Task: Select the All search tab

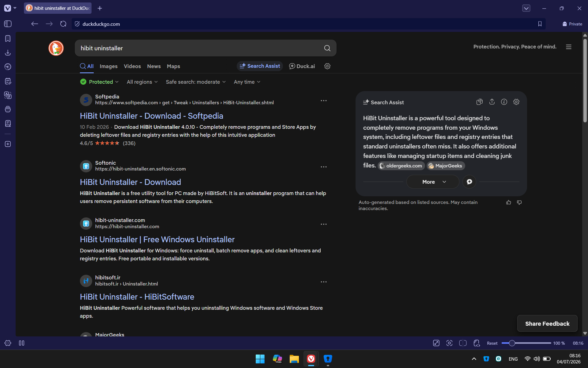Action: (x=87, y=66)
